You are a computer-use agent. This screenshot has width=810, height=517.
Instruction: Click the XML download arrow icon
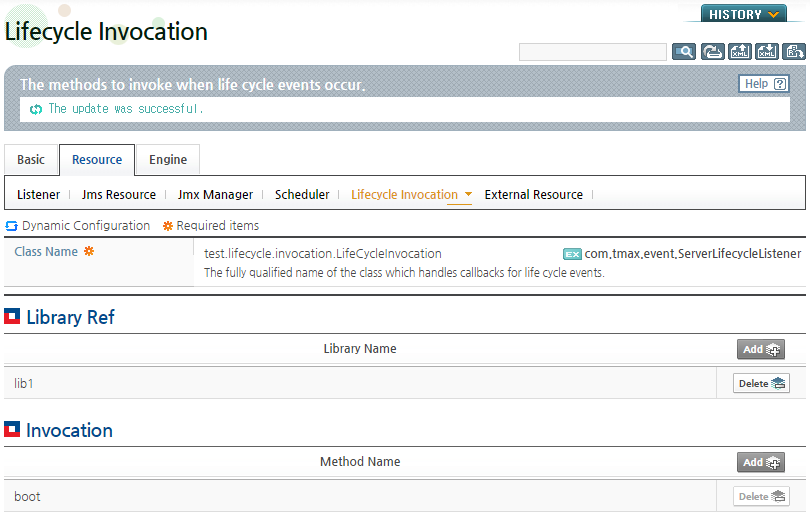[767, 52]
